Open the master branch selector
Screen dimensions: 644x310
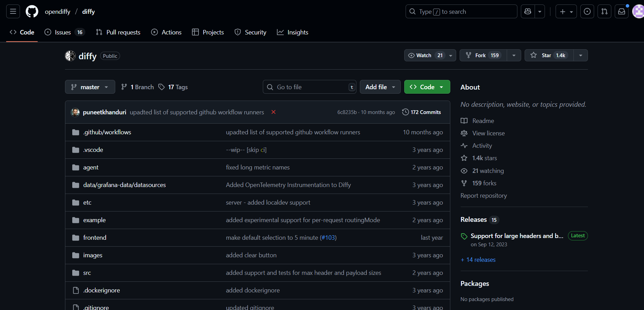pyautogui.click(x=90, y=87)
